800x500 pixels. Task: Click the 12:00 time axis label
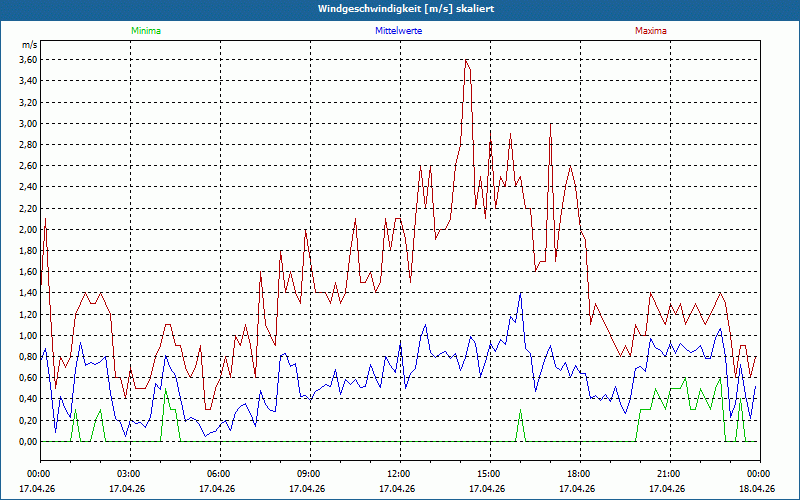click(401, 474)
